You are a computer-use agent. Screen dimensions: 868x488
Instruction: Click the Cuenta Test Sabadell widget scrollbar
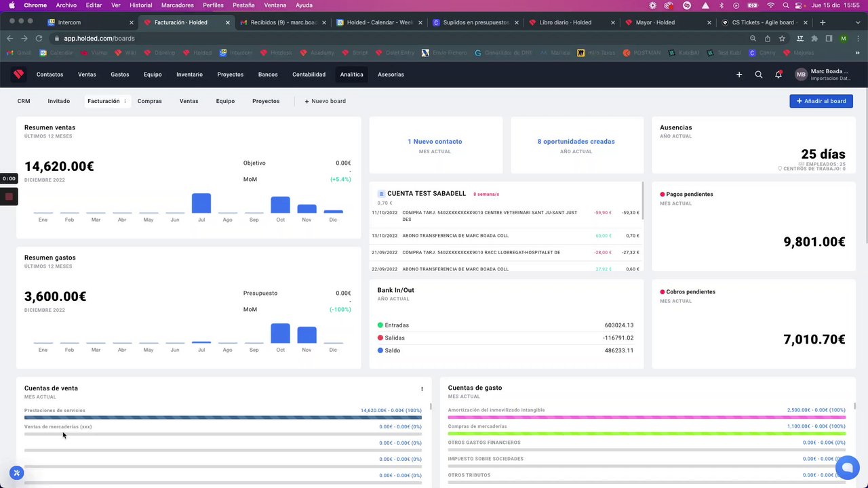642,201
